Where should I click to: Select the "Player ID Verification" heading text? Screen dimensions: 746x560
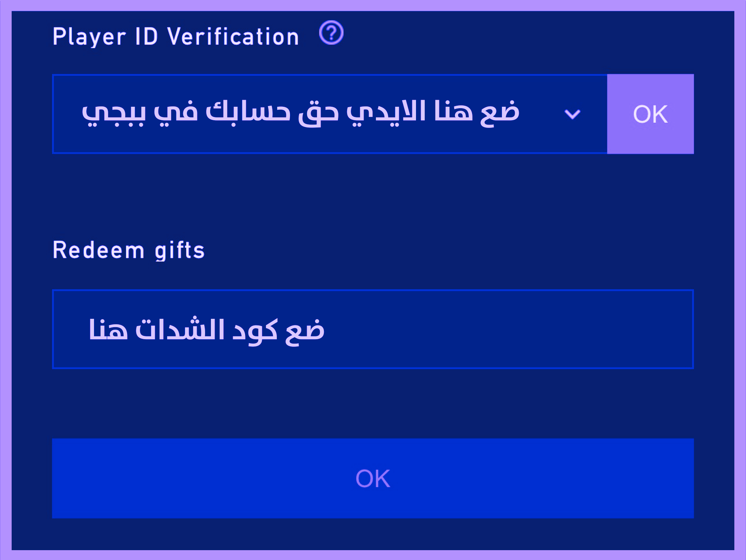click(176, 36)
